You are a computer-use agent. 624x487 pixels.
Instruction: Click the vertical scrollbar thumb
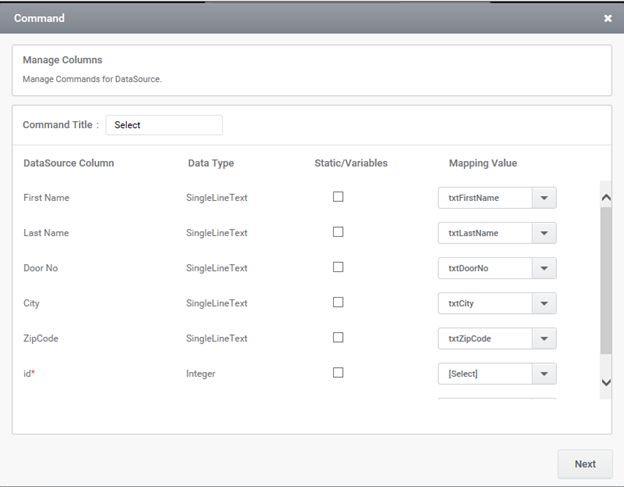point(606,281)
